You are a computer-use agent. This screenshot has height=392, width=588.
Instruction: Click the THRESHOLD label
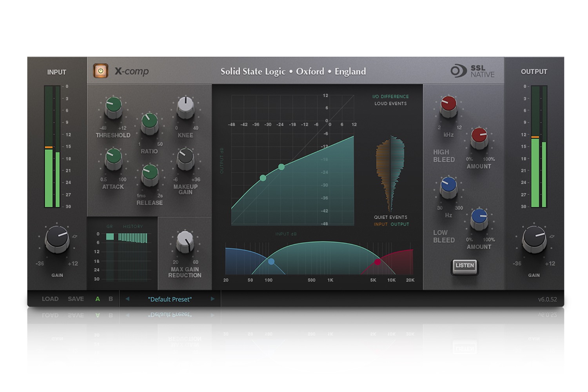(113, 135)
